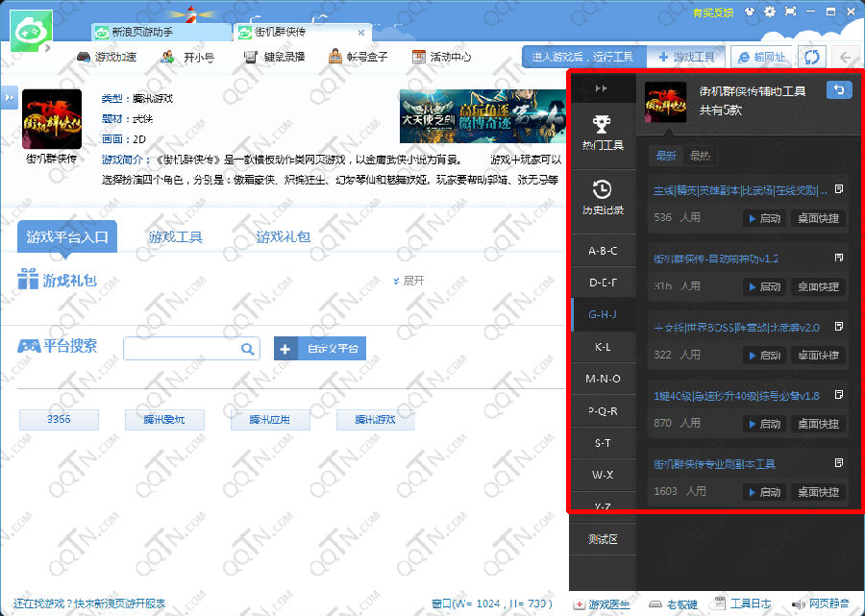Screen dimensions: 865x616
Task: Expand the 游戏礼包 section via 展开
Action: [408, 281]
